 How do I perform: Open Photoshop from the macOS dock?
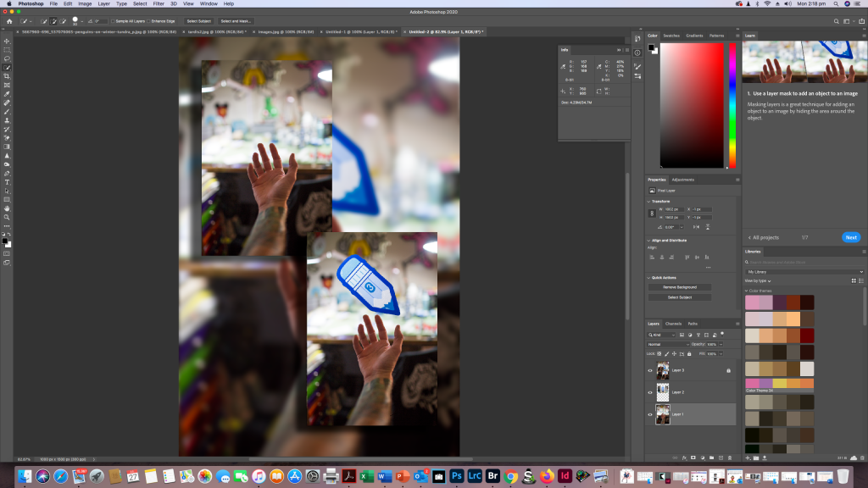click(456, 476)
